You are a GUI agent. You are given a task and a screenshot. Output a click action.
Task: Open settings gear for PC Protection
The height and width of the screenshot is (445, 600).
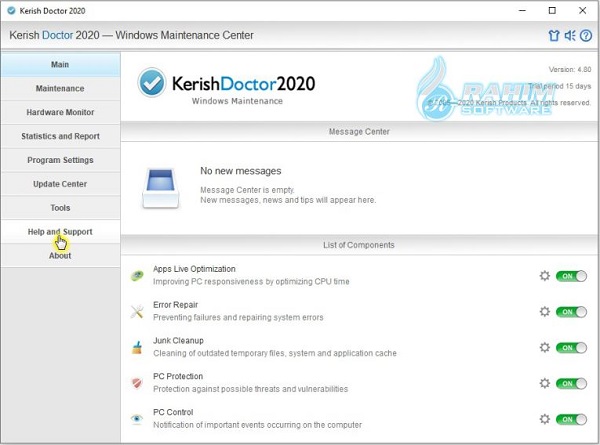pos(545,383)
